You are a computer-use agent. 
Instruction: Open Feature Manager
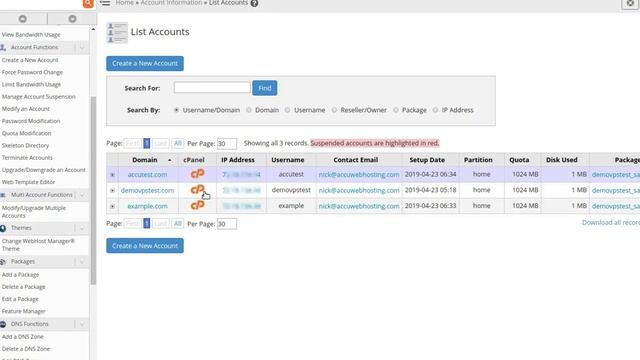(x=24, y=311)
